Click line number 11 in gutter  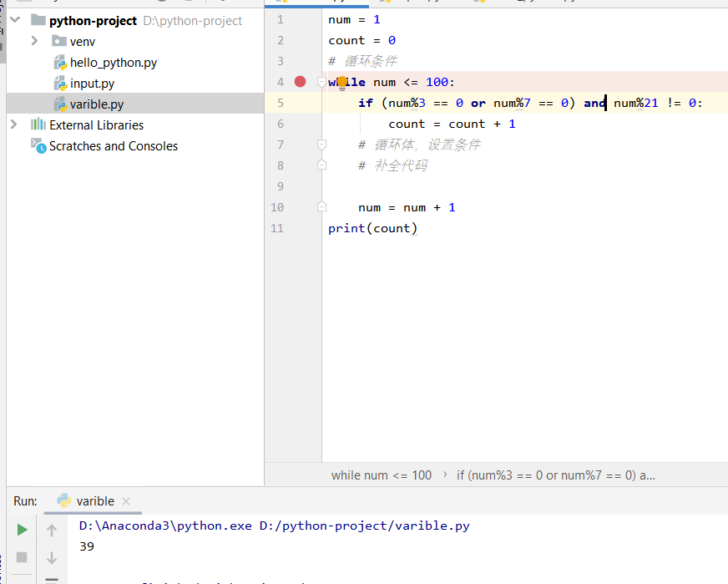(x=277, y=228)
